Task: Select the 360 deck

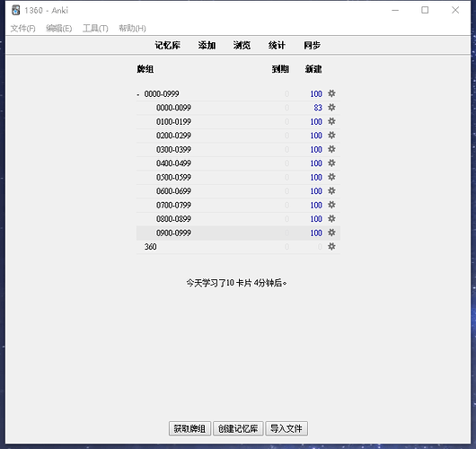Action: click(x=150, y=247)
